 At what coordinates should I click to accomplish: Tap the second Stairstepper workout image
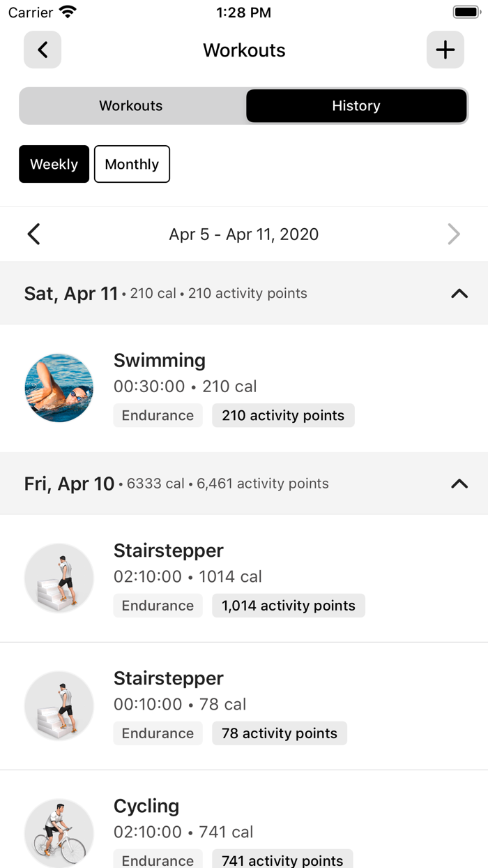59,705
